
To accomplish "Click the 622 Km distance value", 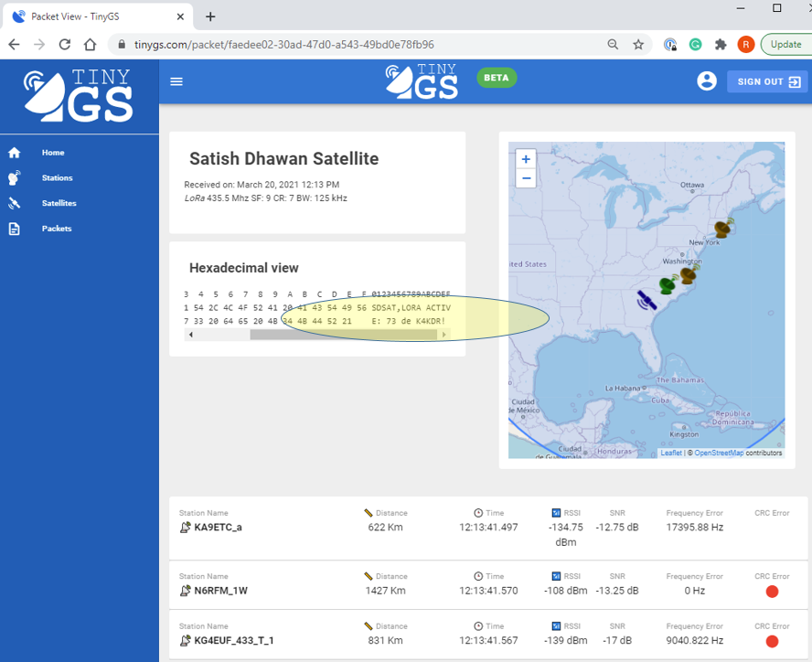I will pos(385,528).
